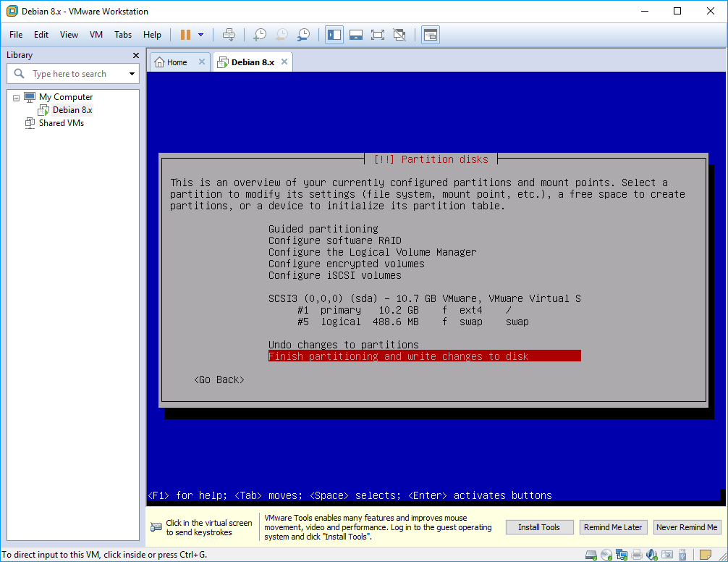Open the snapshot manager
Viewport: 728px width, 562px height.
point(304,35)
